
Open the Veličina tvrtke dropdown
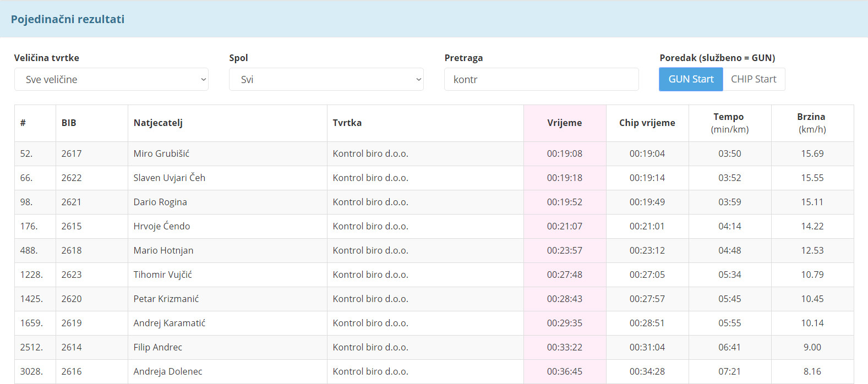click(111, 79)
